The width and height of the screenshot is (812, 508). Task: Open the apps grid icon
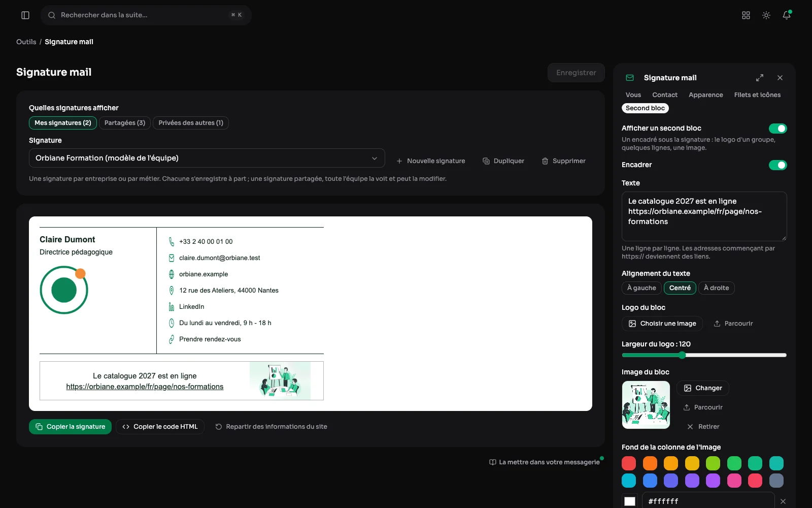coord(746,15)
